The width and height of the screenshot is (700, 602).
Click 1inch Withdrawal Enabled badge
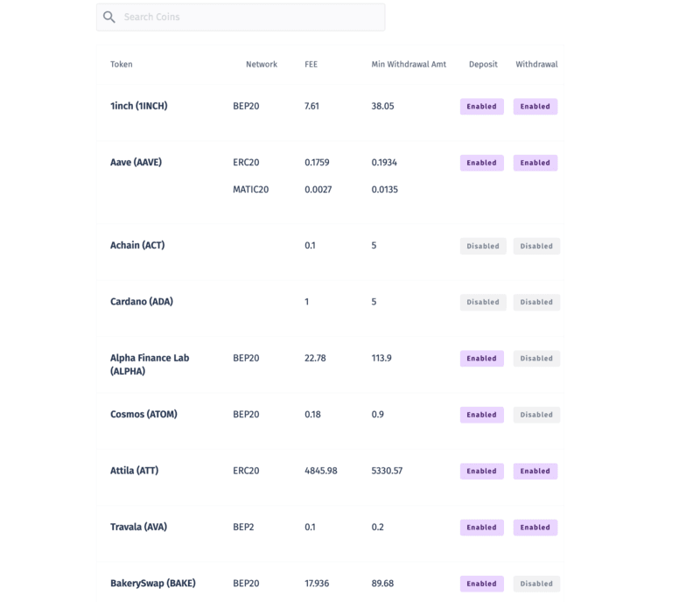click(535, 106)
